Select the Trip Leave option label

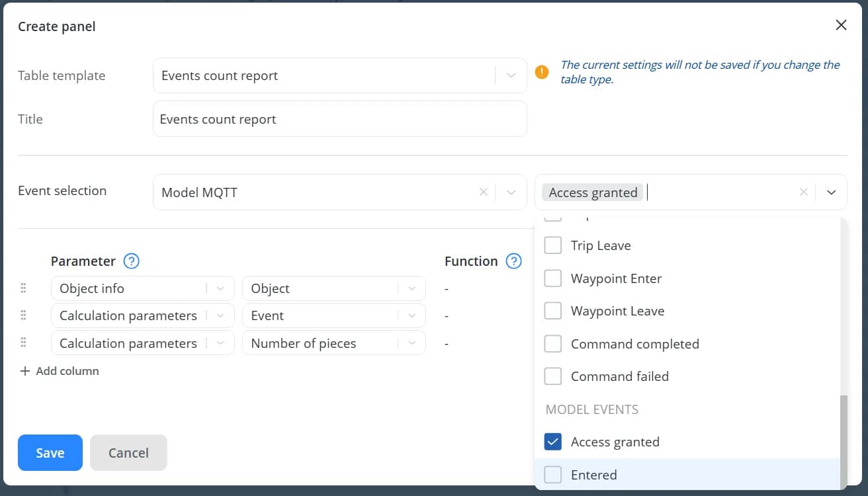(601, 245)
